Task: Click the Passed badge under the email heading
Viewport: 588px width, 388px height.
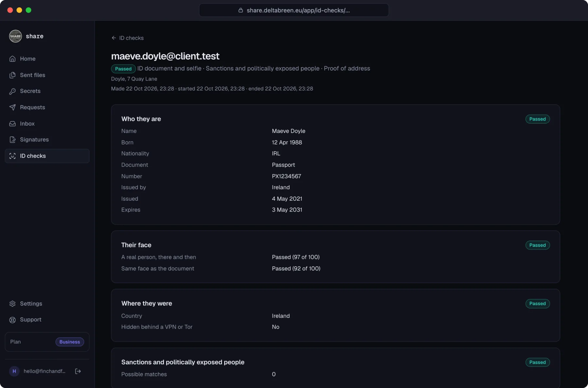Action: [x=123, y=69]
